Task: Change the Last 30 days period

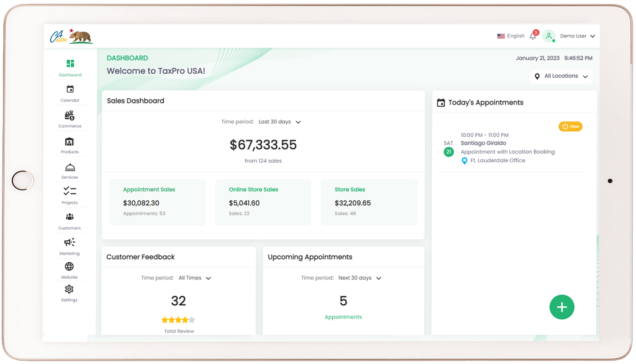Action: [x=280, y=122]
